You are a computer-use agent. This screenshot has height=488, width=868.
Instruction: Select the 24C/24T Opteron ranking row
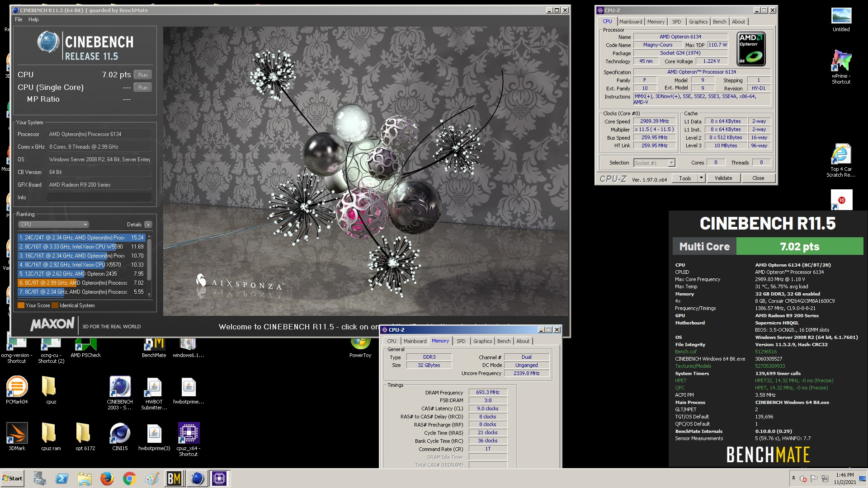pos(81,238)
